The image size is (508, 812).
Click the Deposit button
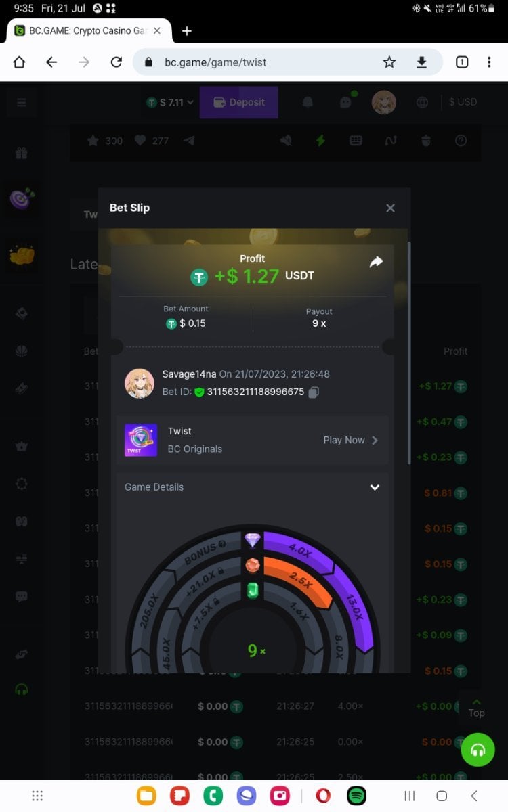click(238, 102)
